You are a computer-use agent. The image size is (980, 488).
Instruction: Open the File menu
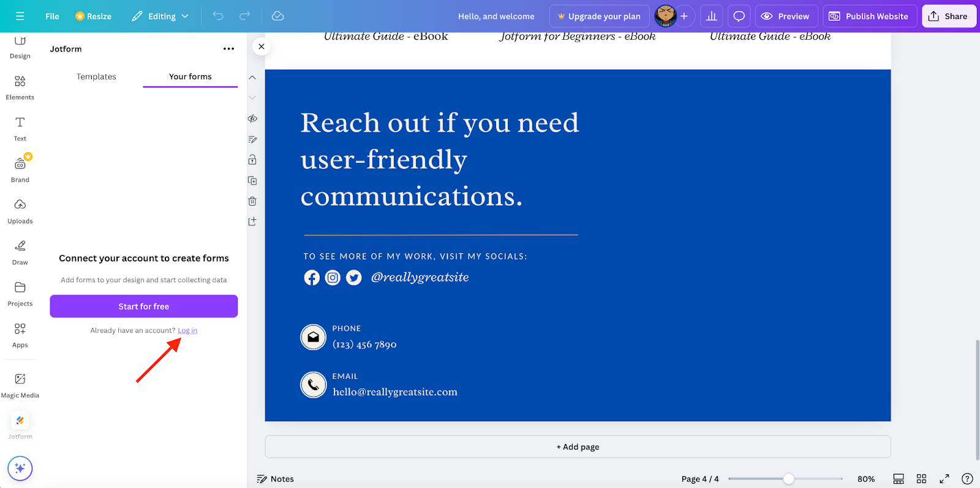coord(52,16)
